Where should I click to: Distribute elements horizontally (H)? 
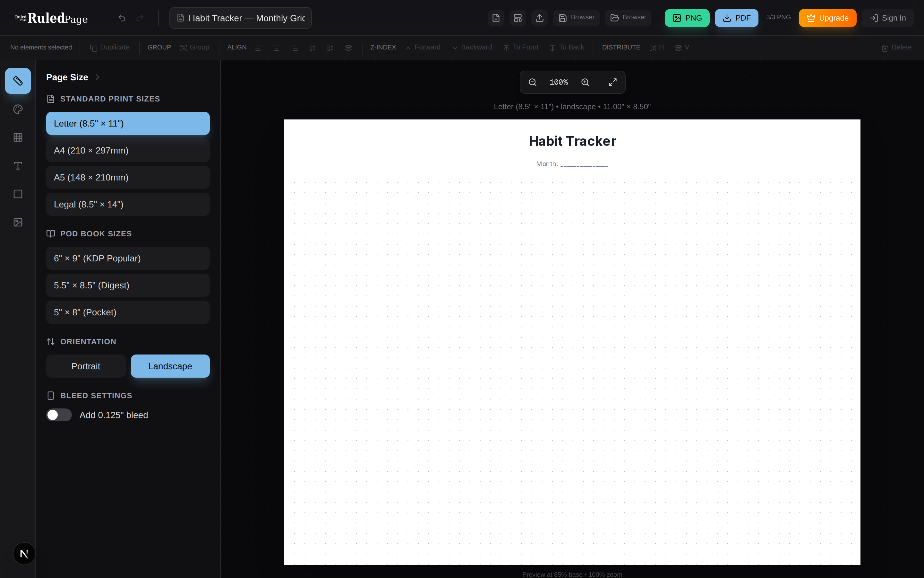pyautogui.click(x=657, y=48)
